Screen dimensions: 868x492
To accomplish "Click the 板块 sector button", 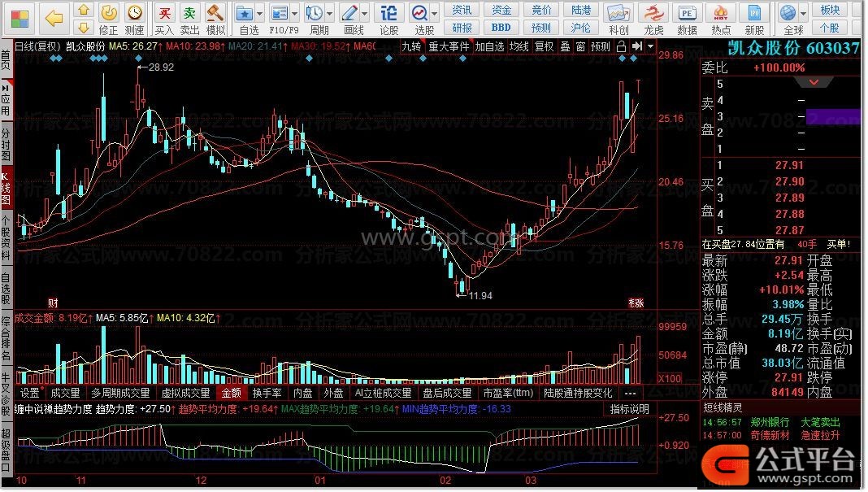I will (x=830, y=10).
